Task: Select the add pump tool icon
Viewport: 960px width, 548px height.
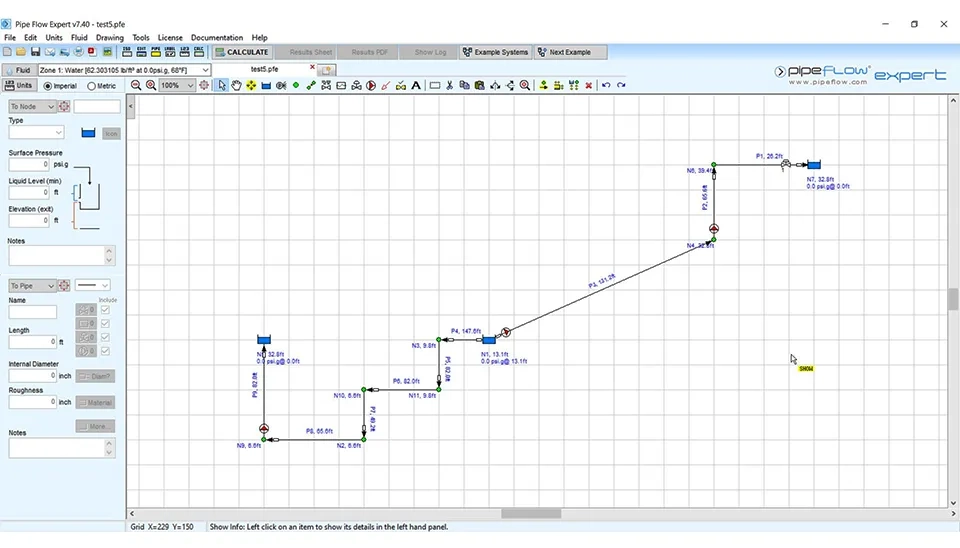Action: (x=371, y=86)
